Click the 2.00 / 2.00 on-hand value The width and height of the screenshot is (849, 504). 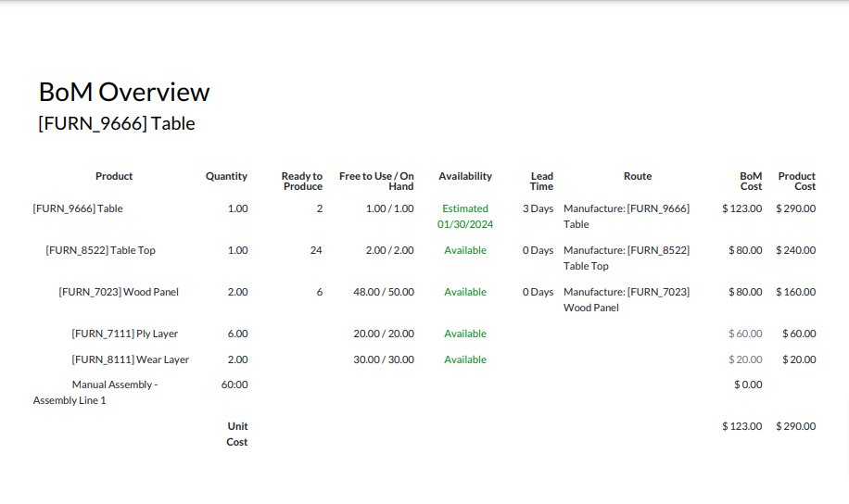coord(389,250)
